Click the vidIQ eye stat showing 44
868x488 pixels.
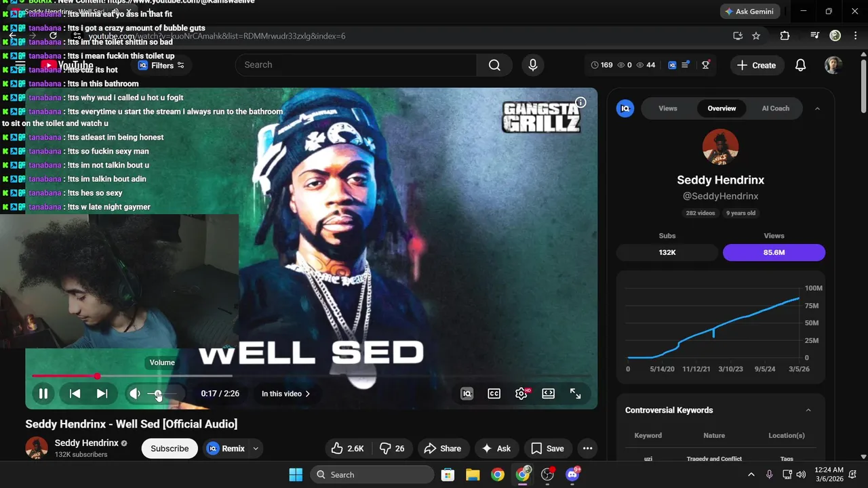point(645,65)
